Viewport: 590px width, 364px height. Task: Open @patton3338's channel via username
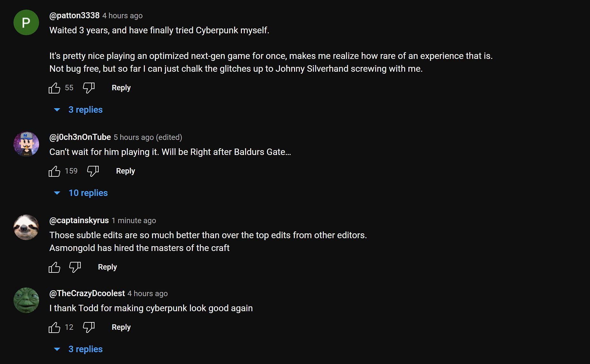[x=74, y=15]
